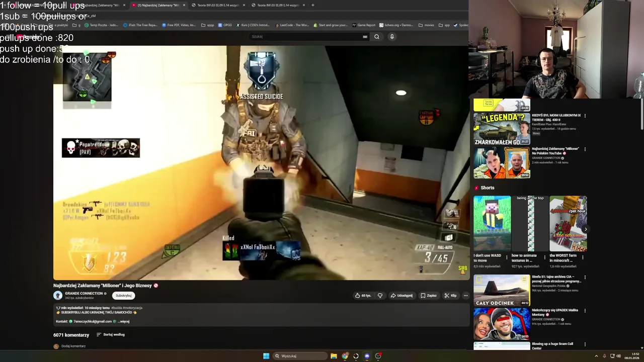Open menu for 'KIEDYŚ BYŁ MOIM ULUBIONYM' video
Image resolution: width=644 pixels, height=362 pixels.
pyautogui.click(x=585, y=116)
